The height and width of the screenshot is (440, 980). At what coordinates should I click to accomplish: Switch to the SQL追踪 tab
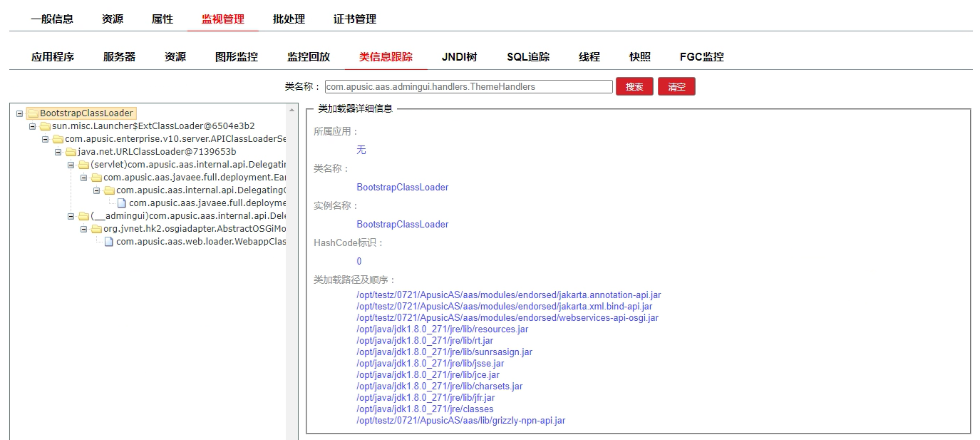(x=528, y=57)
